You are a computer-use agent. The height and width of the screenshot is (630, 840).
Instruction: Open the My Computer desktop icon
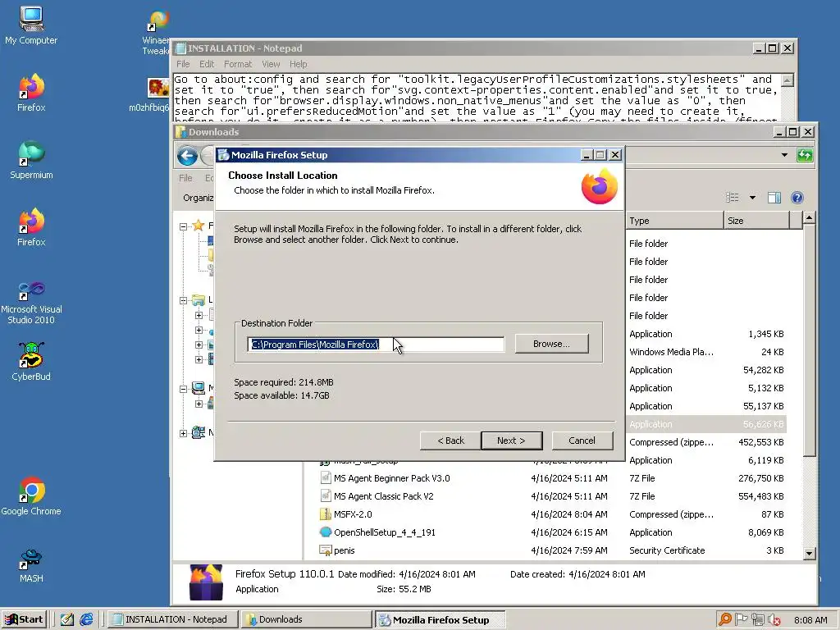tap(31, 25)
